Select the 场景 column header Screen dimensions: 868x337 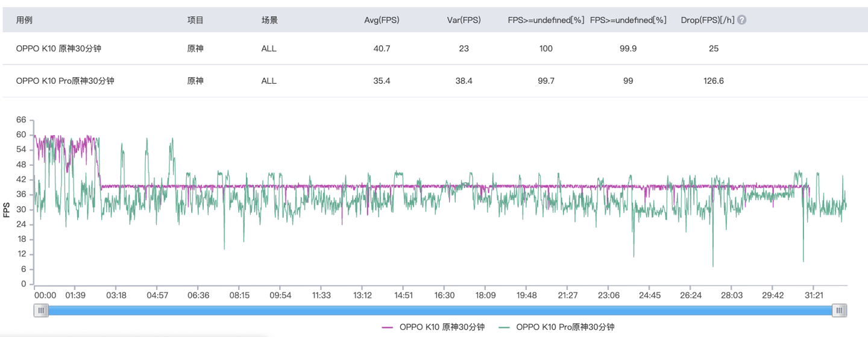click(x=269, y=20)
